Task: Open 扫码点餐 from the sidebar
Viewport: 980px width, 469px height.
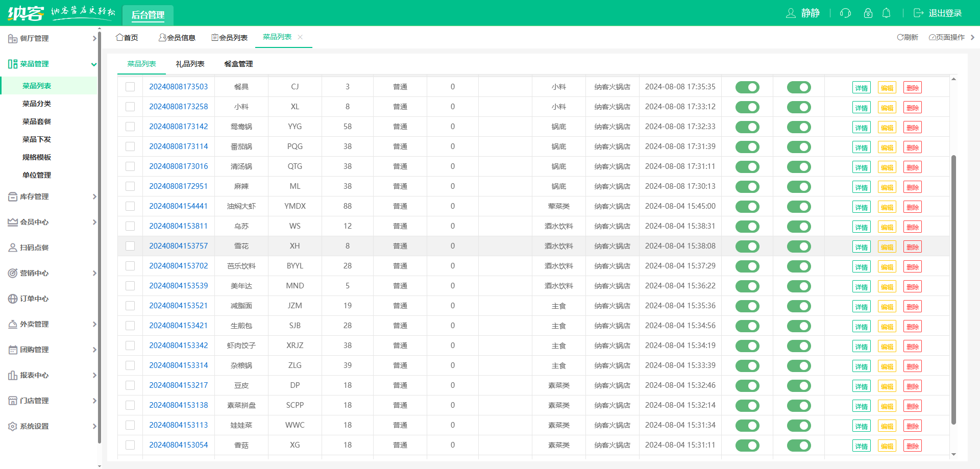Action: [x=34, y=248]
